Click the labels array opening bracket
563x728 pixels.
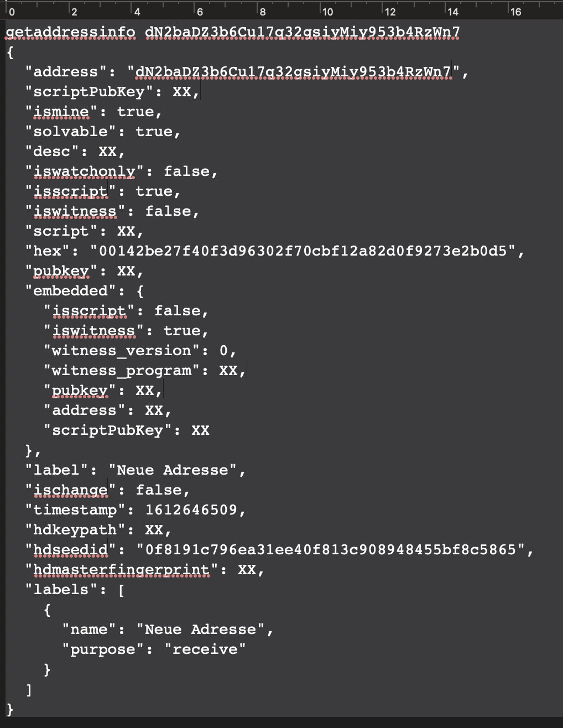click(122, 590)
